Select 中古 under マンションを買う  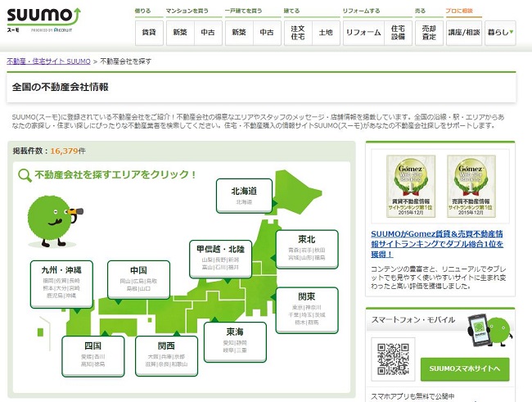[x=208, y=33]
